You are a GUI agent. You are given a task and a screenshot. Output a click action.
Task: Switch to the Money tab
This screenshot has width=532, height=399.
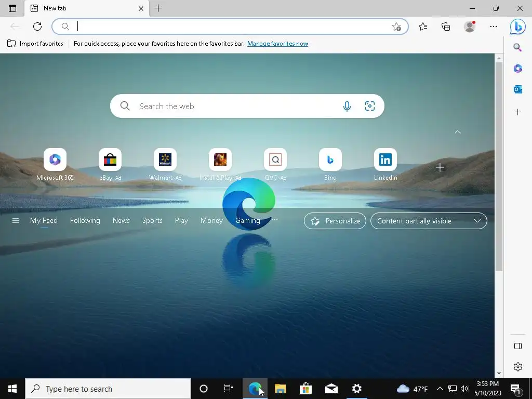[212, 220]
